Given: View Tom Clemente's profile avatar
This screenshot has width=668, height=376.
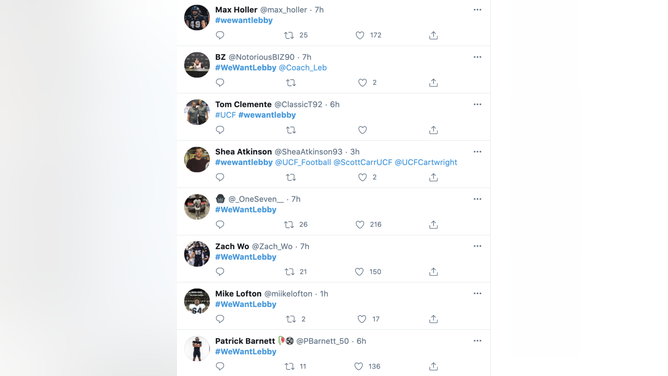Looking at the screenshot, I should pos(197,112).
